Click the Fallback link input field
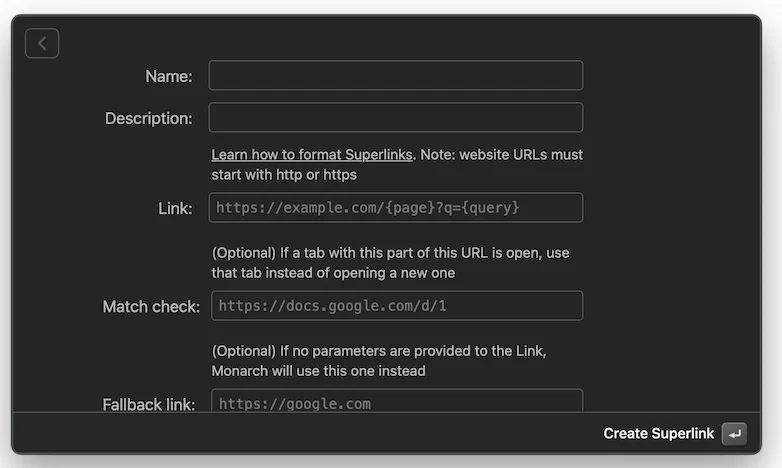Image resolution: width=782 pixels, height=468 pixels. pyautogui.click(x=396, y=402)
